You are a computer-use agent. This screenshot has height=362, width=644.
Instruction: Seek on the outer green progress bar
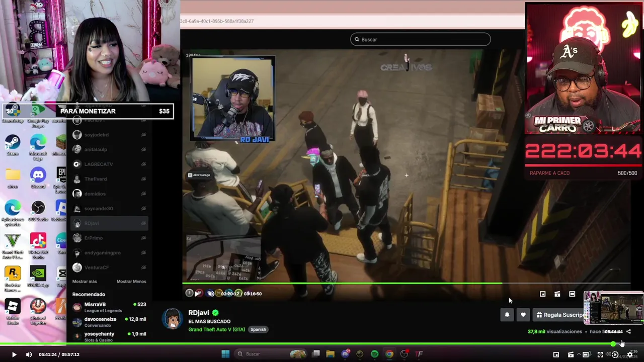322,344
